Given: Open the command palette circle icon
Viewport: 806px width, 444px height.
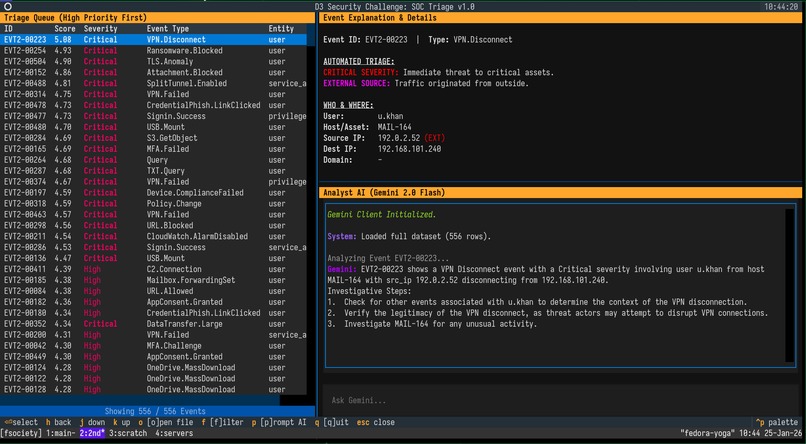Looking at the screenshot, I should pyautogui.click(x=8, y=7).
